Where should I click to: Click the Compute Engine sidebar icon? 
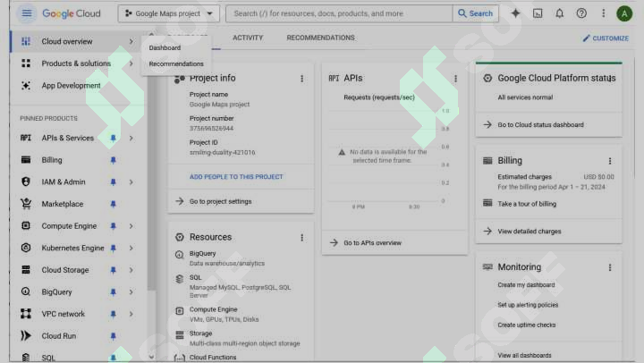26,226
